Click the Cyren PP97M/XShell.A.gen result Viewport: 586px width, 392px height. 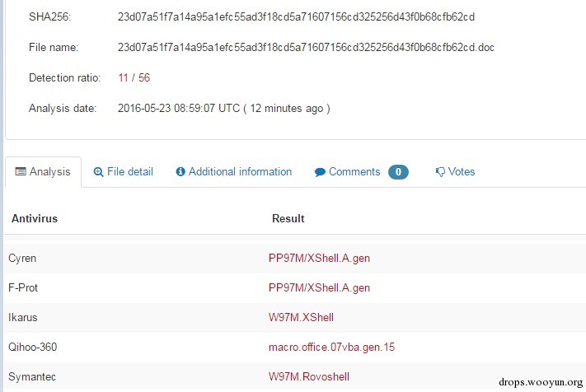tap(319, 258)
